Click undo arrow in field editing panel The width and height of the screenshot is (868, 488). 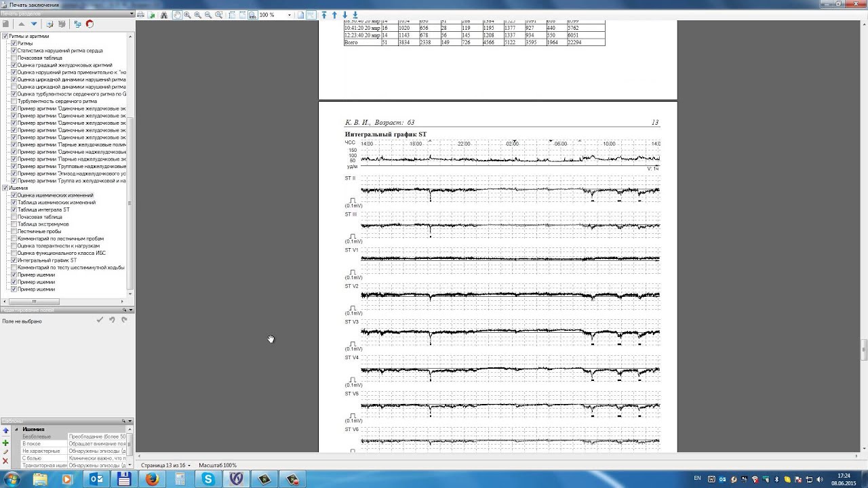click(x=112, y=320)
